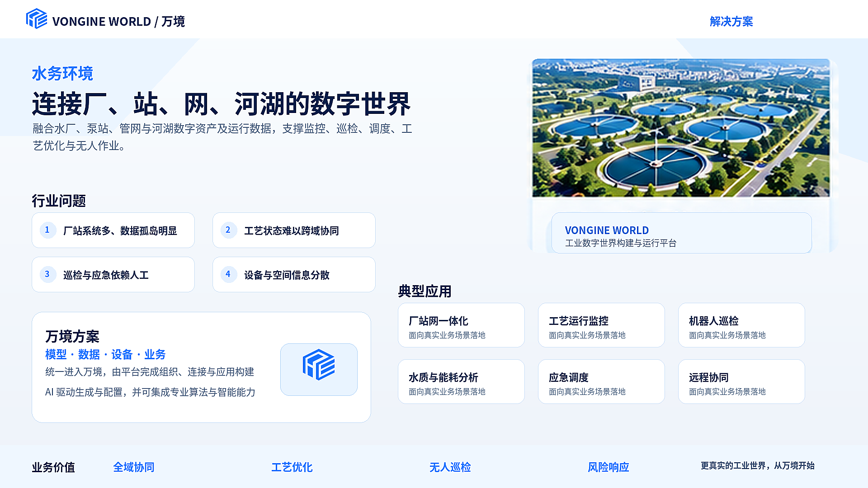Select number 1 badge for 厂站系统多
Viewport: 868px width, 488px height.
coord(47,230)
